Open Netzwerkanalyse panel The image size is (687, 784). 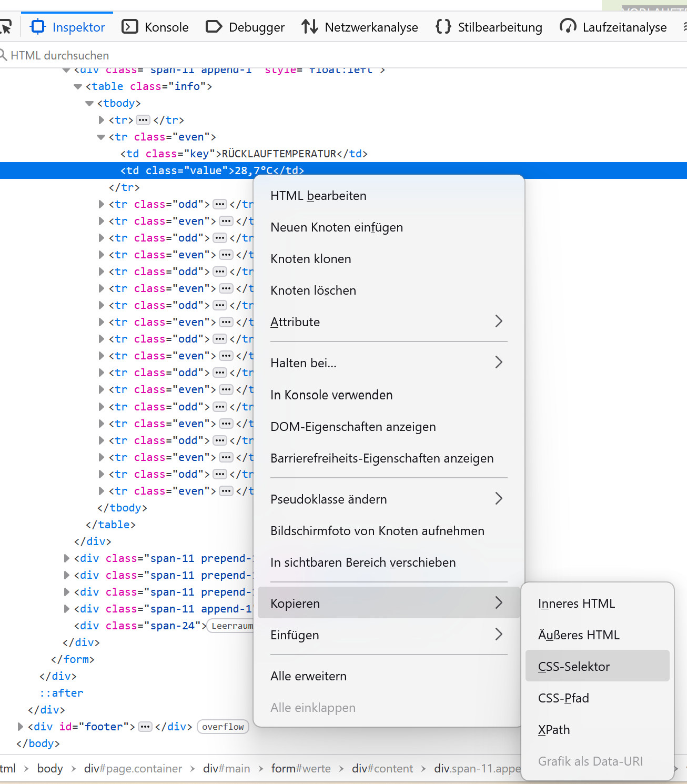click(x=360, y=27)
